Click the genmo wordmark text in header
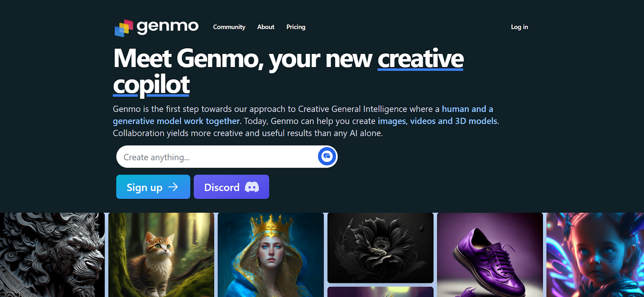644x297 pixels. (167, 27)
